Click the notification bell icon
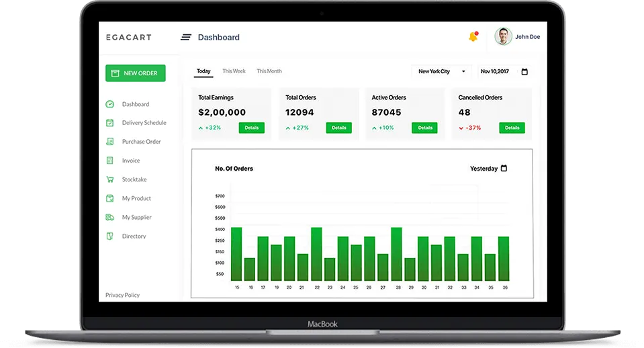644x348 pixels. [473, 36]
